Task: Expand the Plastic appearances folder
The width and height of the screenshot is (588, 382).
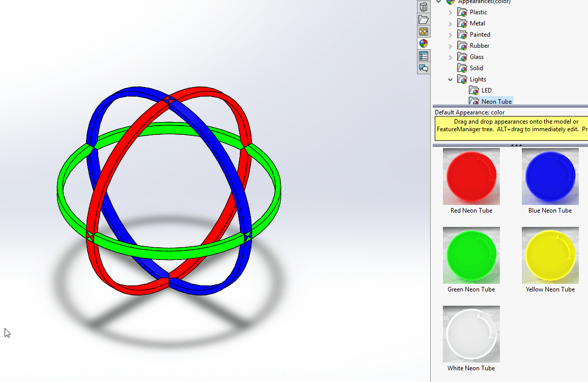Action: (451, 12)
